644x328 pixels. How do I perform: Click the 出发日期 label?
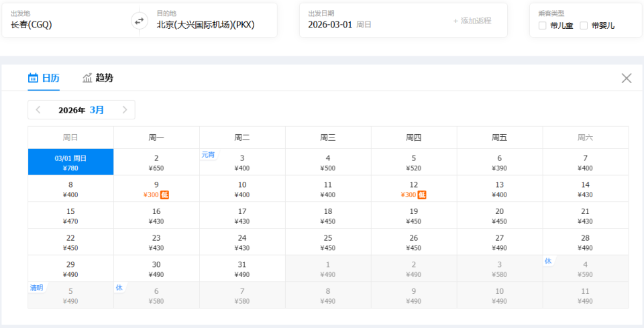pyautogui.click(x=321, y=13)
